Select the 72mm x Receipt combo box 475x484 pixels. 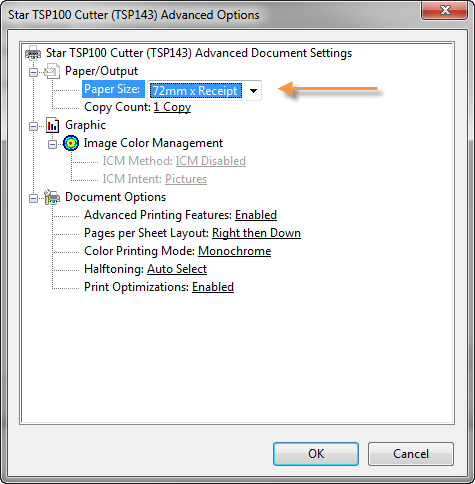click(204, 90)
